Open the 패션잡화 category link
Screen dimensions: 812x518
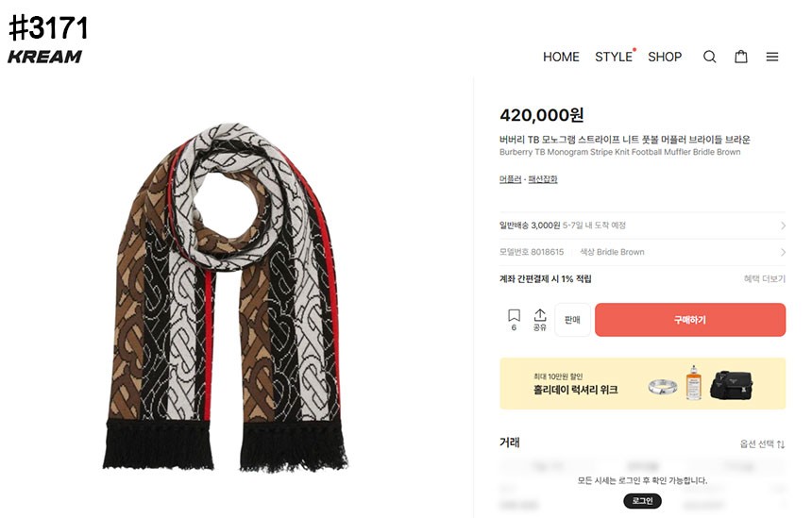[543, 179]
